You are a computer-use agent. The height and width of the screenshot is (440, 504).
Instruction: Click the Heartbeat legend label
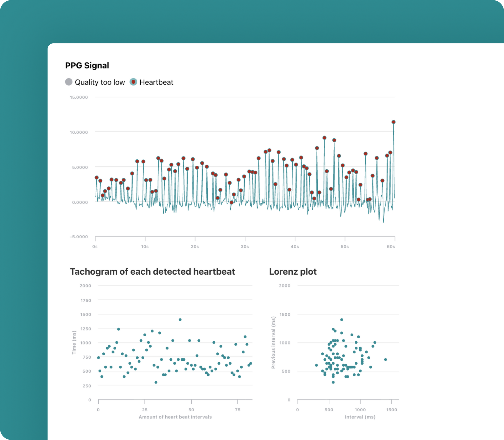point(156,82)
